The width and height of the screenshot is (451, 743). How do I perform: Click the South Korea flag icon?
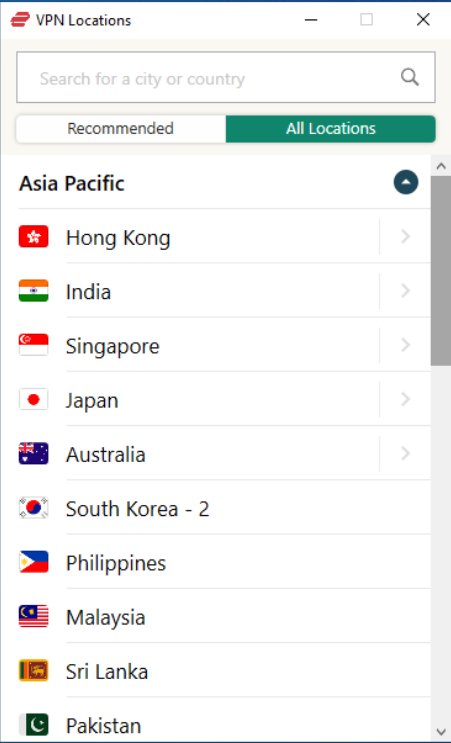click(34, 508)
